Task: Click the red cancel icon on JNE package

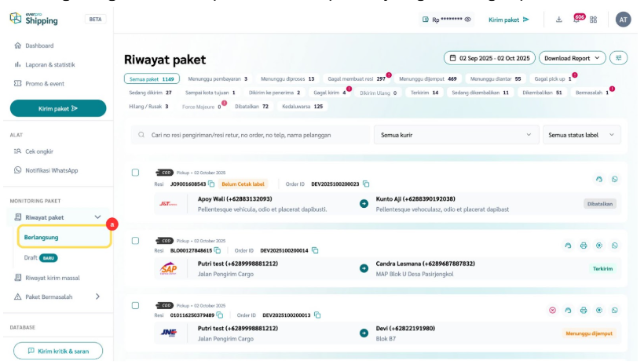Action: click(552, 310)
